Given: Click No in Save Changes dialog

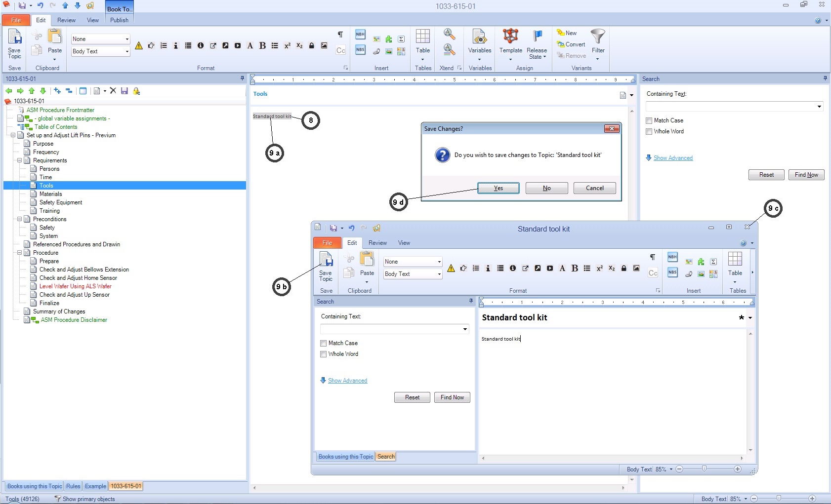Looking at the screenshot, I should (x=546, y=188).
